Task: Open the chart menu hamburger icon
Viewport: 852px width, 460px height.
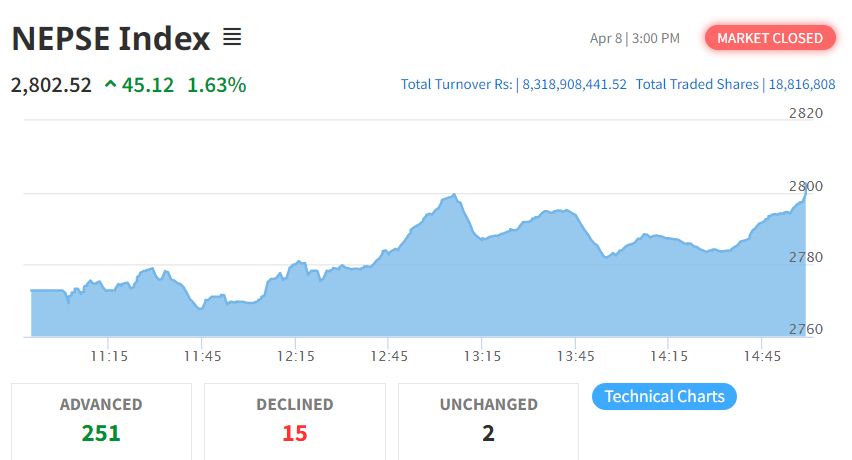Action: pyautogui.click(x=232, y=38)
